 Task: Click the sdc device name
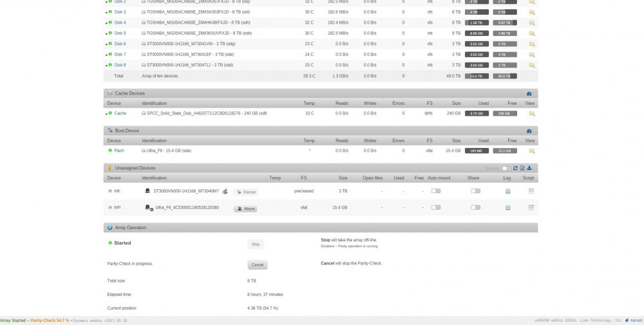coord(117,190)
